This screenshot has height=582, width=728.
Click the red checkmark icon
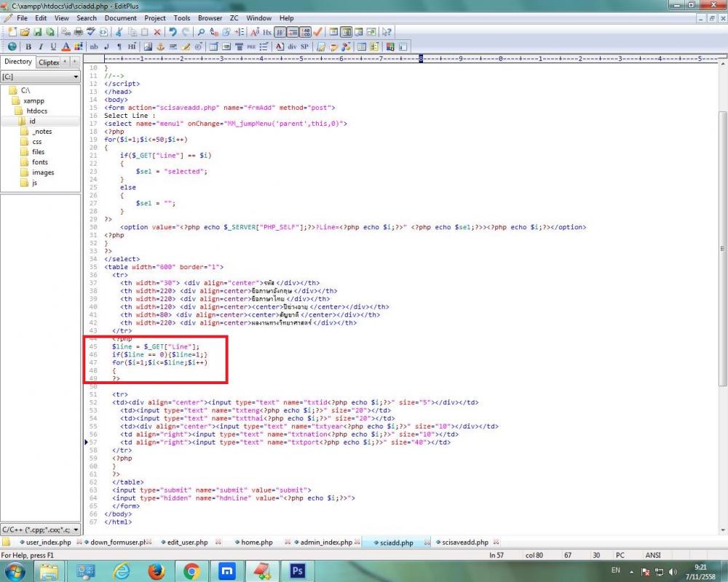pos(317,32)
